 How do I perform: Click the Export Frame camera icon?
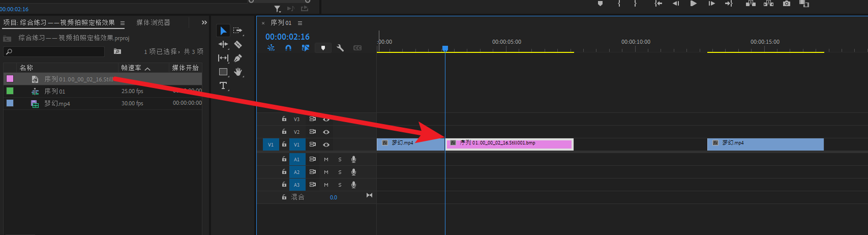click(787, 4)
